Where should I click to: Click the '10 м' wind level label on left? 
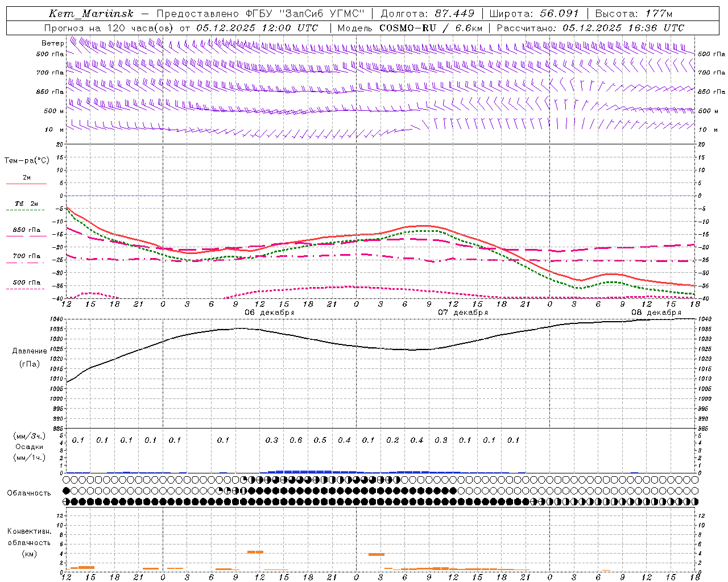[x=55, y=130]
